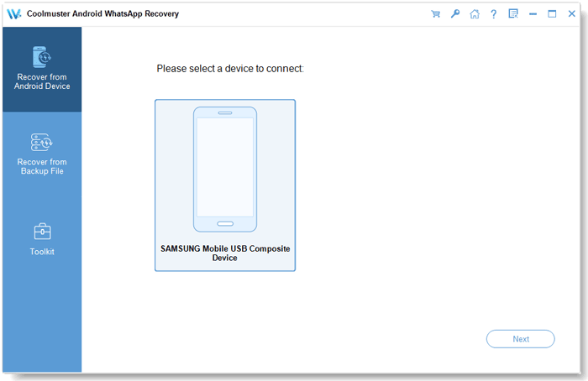Open the Toolkit section
This screenshot has width=588, height=381.
[42, 239]
